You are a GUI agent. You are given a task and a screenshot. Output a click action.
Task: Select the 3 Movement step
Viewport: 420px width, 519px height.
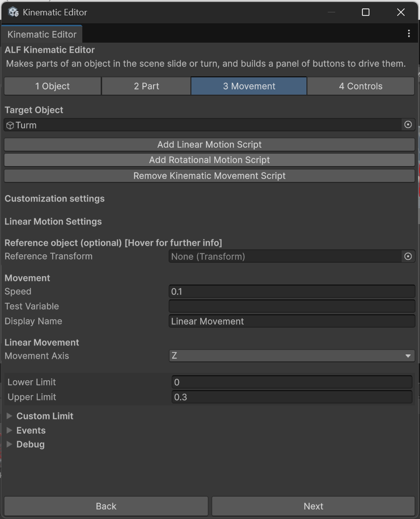click(249, 86)
